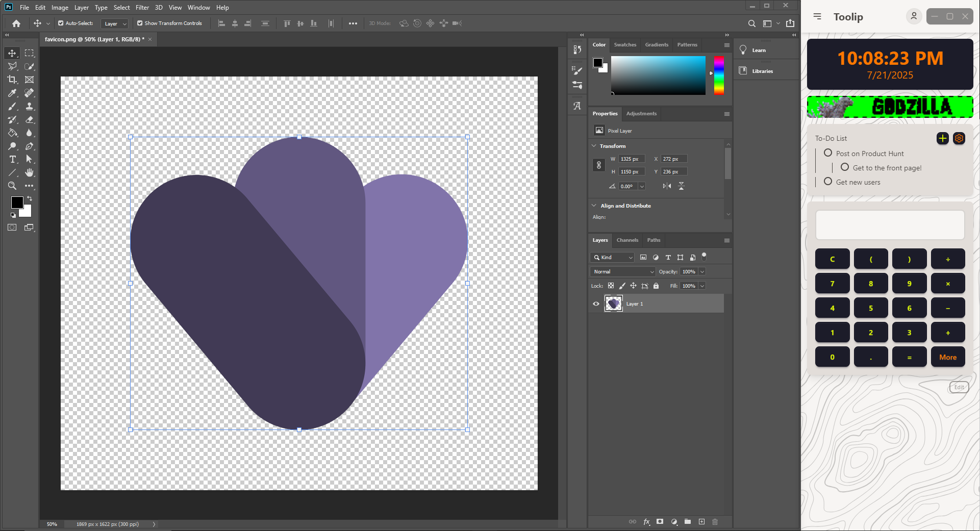Select the Pen tool

(30, 146)
